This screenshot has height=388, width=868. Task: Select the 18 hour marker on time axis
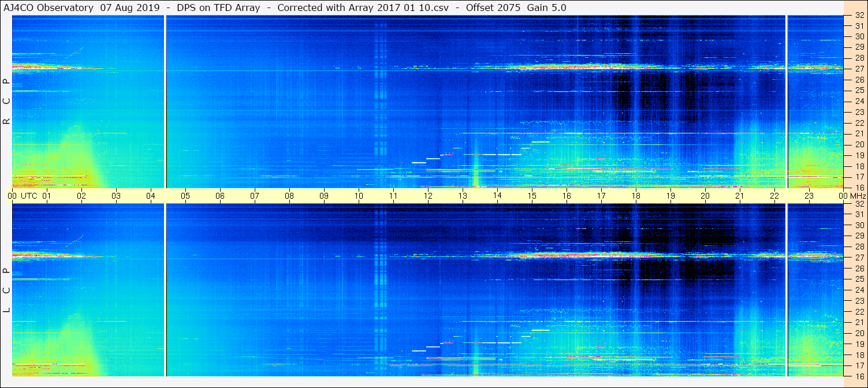(636, 196)
